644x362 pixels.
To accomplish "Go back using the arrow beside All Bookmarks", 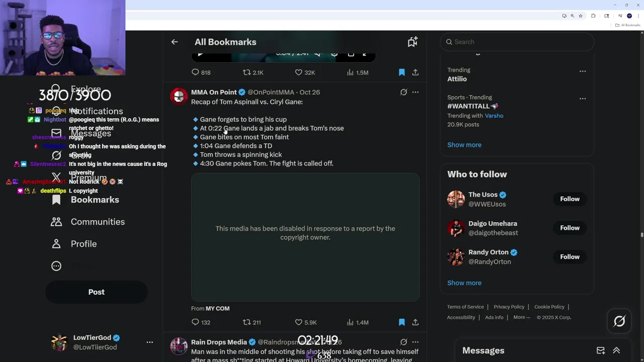I will [175, 42].
